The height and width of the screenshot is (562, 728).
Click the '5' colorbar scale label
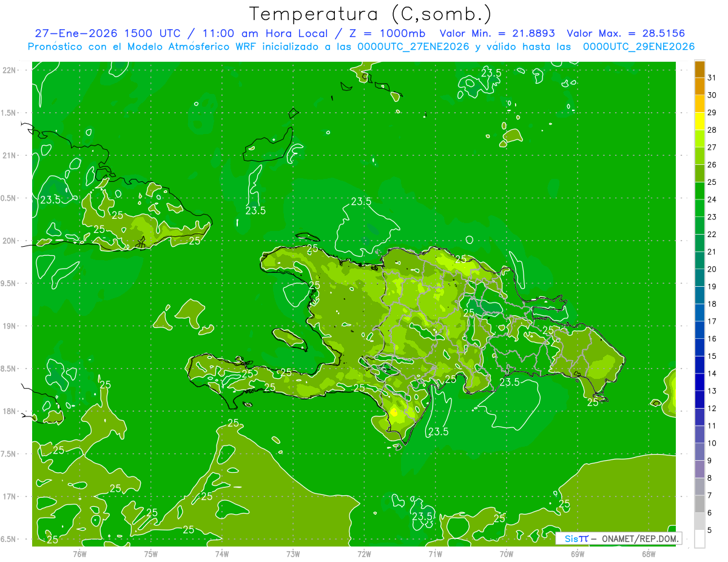[710, 530]
